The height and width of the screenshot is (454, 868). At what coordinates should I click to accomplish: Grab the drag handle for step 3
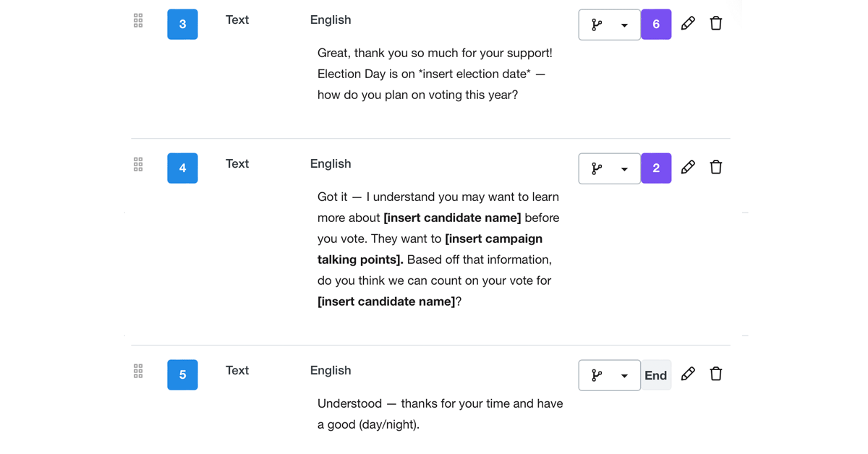138,21
